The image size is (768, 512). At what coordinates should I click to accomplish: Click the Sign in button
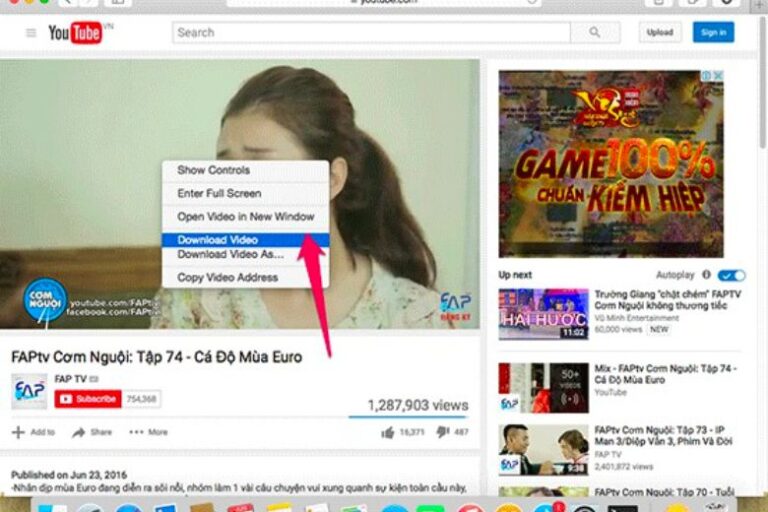713,33
